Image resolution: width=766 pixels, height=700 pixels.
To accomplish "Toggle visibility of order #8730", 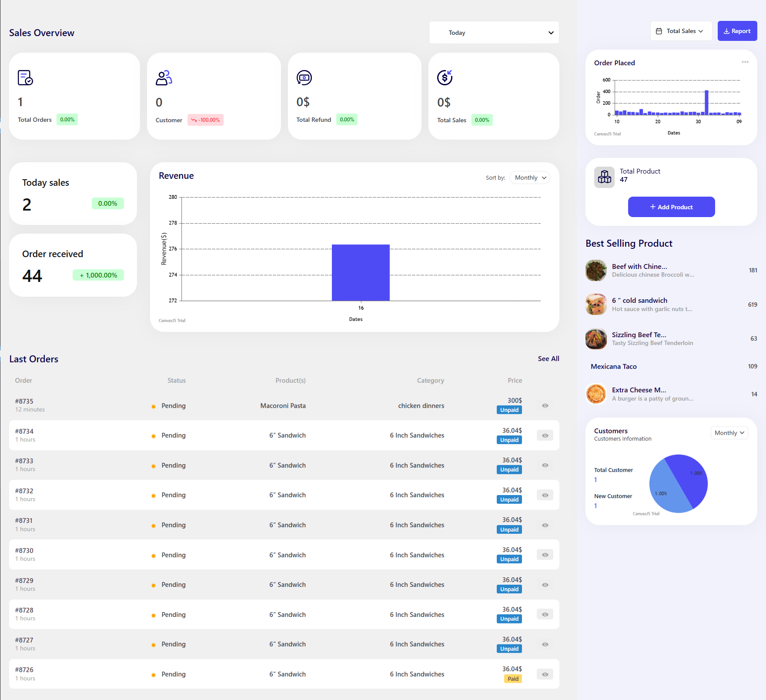I will coord(545,555).
